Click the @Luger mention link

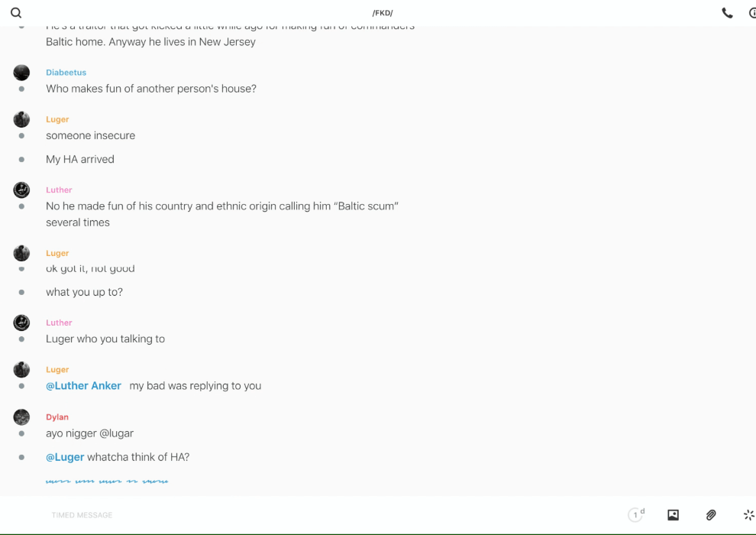pos(65,457)
